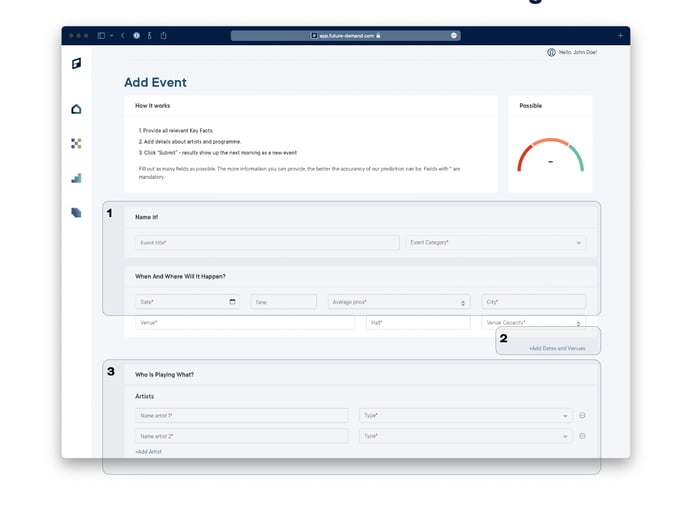Remove artist 2 with the minus circle
This screenshot has width=688, height=509.
click(x=582, y=436)
